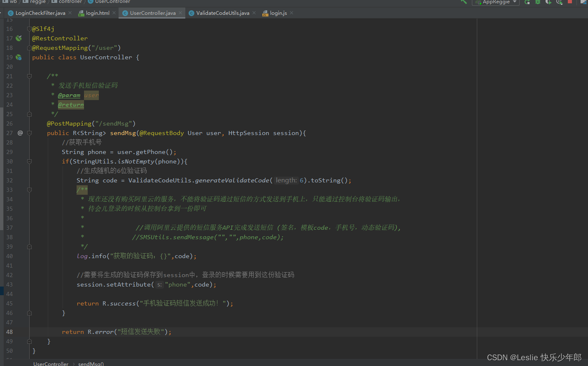Click the class icon on ValidateCodeUtils.java tab
Viewport: 588px width, 366px height.
(191, 13)
